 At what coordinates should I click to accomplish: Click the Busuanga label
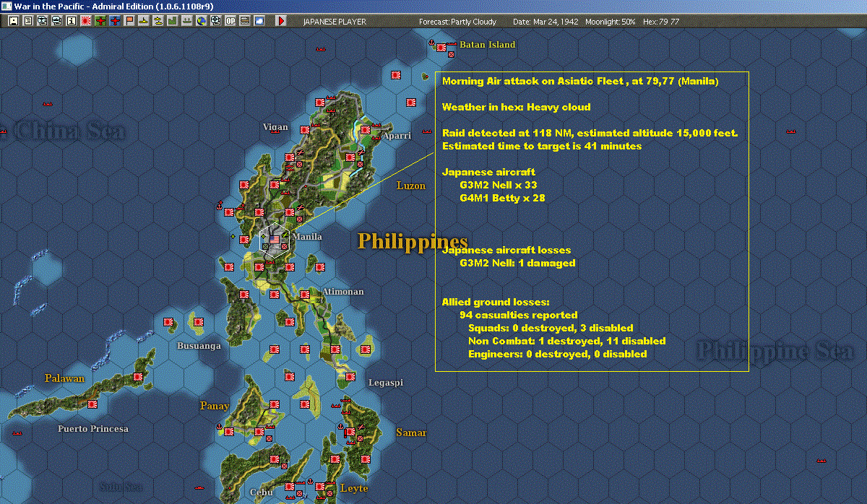point(199,346)
